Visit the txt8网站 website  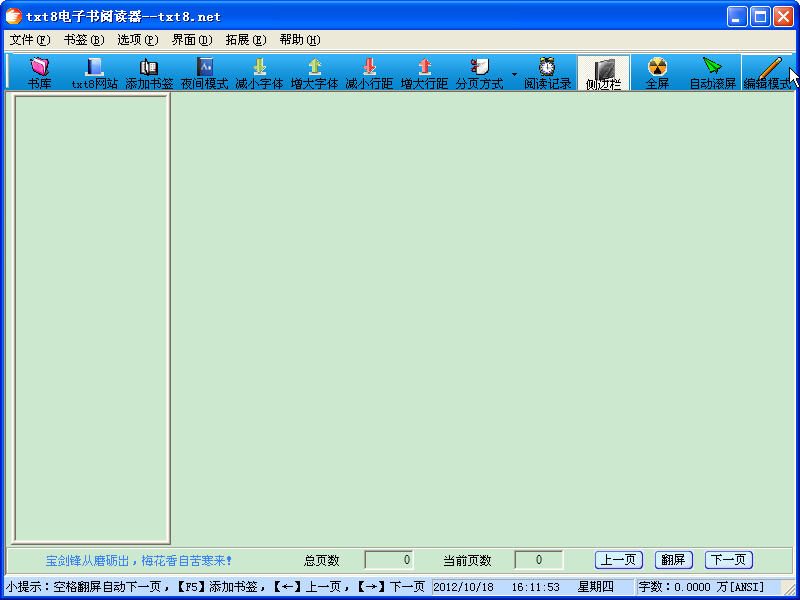click(x=91, y=73)
